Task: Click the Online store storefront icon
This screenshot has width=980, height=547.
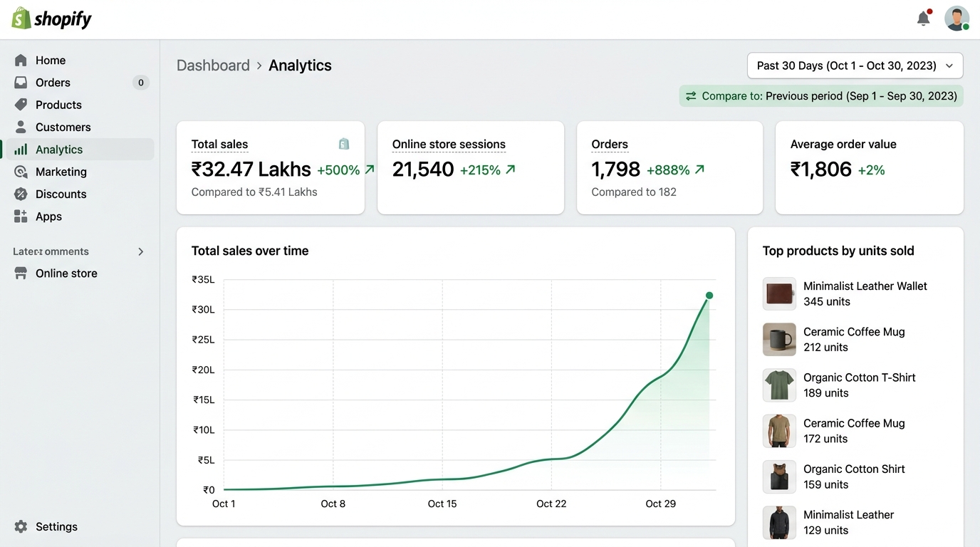Action: [x=21, y=273]
